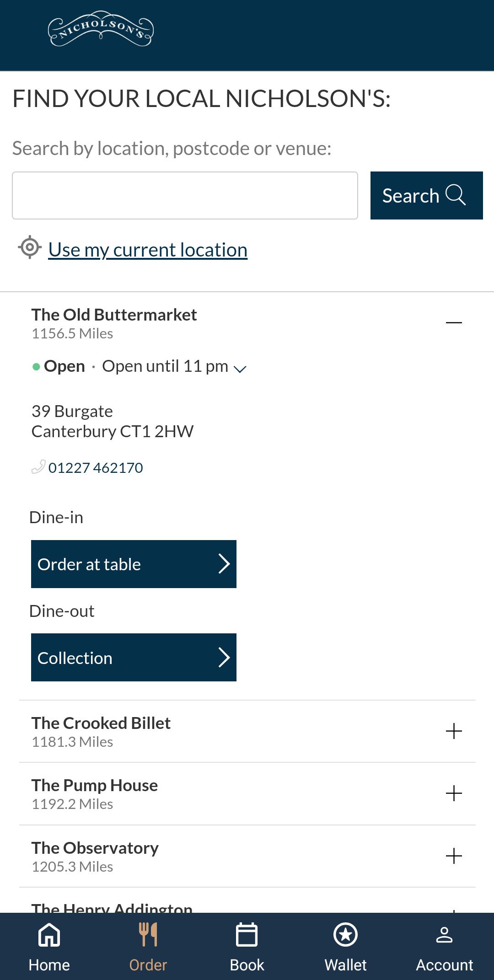Collapse The Old Buttermarket details
This screenshot has height=980, width=494.
click(454, 323)
